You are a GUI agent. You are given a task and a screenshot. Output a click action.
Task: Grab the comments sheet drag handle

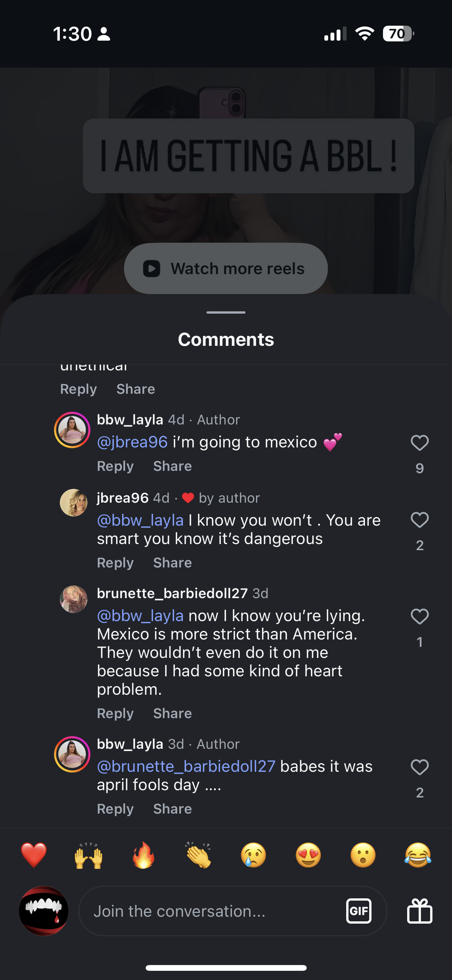[x=226, y=312]
